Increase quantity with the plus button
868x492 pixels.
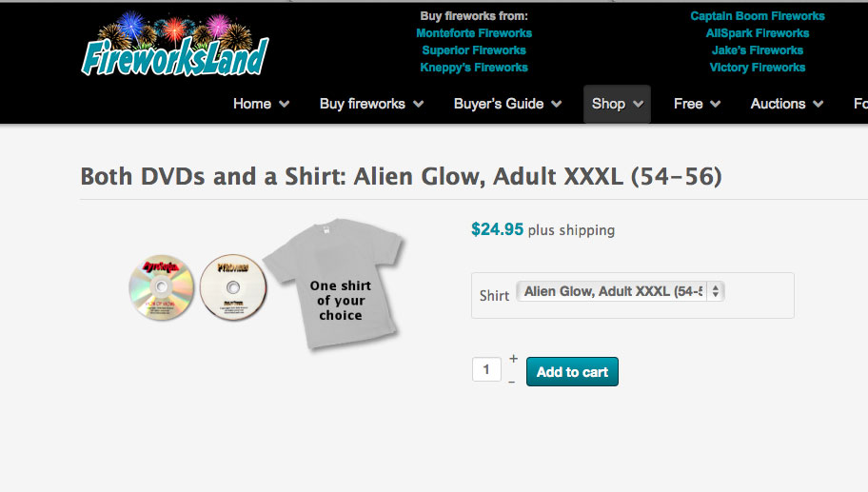(513, 359)
